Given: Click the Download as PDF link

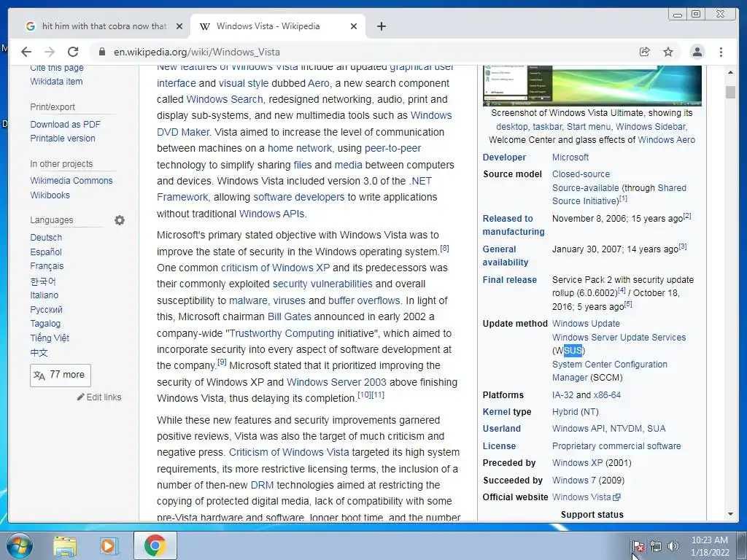Looking at the screenshot, I should tap(65, 124).
